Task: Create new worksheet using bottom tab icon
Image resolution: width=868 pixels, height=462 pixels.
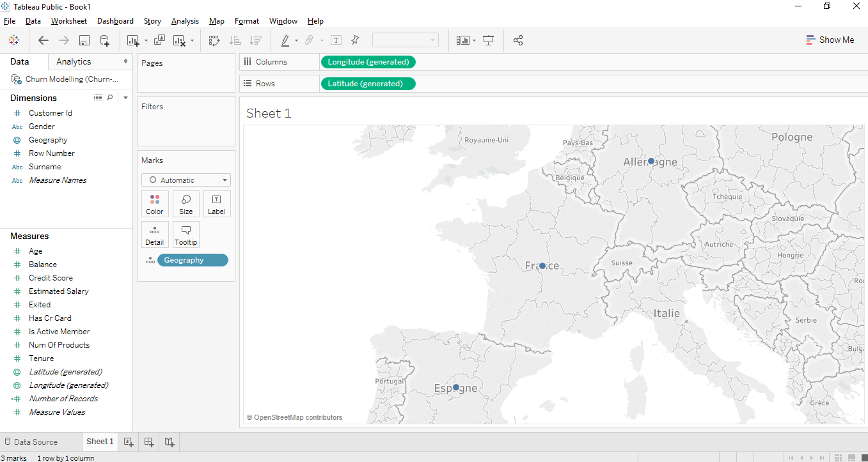Action: tap(129, 442)
